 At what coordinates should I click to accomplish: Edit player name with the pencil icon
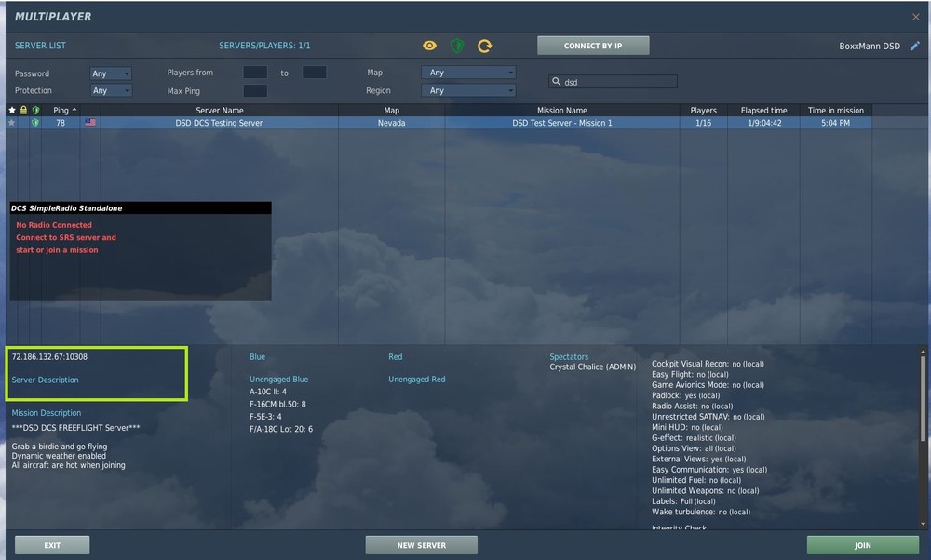[917, 45]
